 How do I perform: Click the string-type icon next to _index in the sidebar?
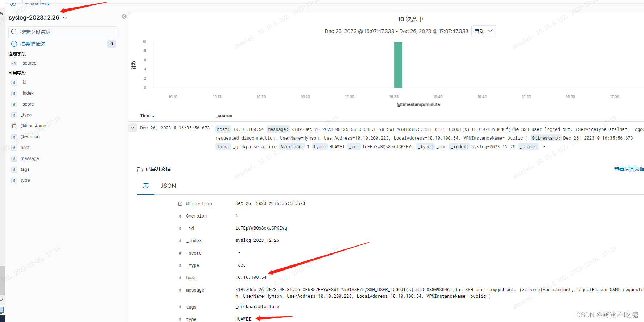(x=14, y=94)
